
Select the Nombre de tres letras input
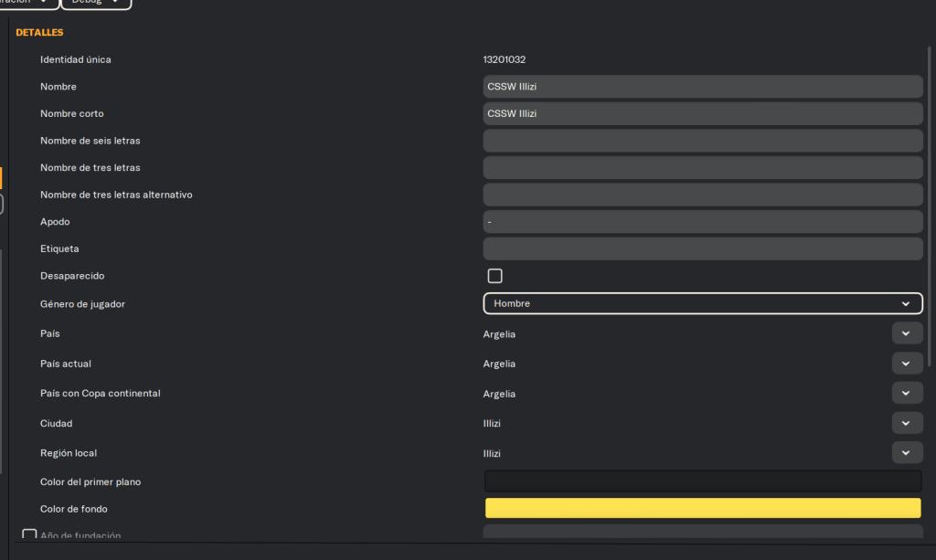702,168
